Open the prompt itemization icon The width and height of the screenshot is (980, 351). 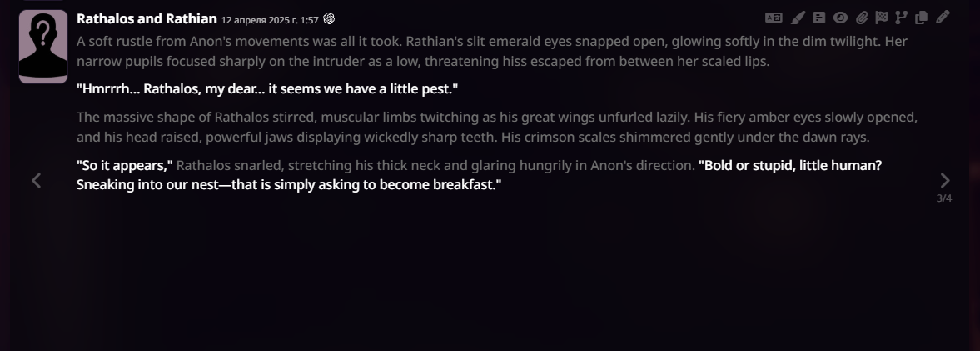(x=818, y=18)
